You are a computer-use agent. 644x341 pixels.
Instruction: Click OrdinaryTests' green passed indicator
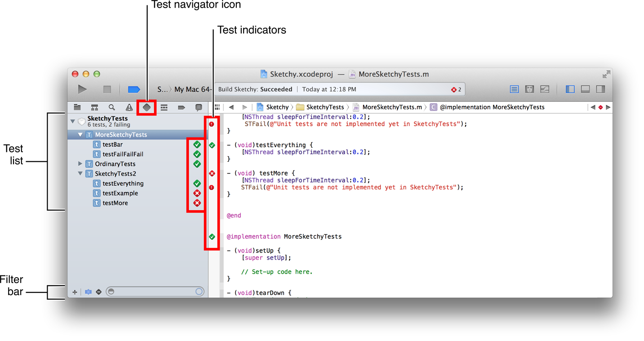click(x=197, y=164)
